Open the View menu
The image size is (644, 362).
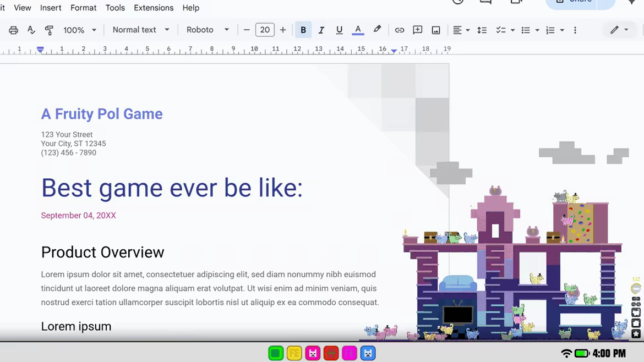[x=23, y=8]
